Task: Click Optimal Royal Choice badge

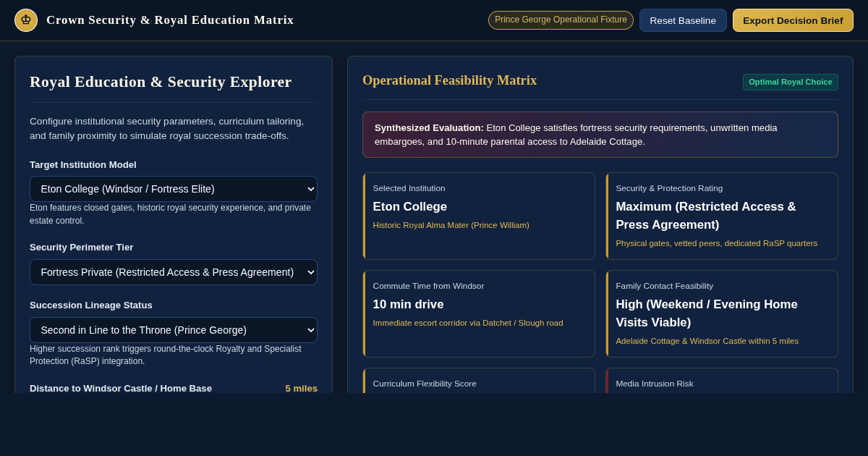Action: [790, 82]
